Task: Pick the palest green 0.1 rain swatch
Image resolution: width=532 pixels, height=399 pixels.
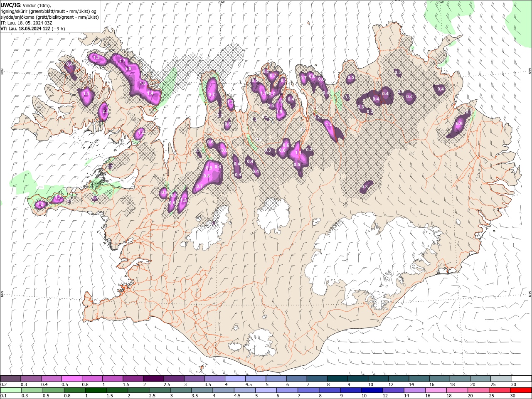Action: coord(11,390)
